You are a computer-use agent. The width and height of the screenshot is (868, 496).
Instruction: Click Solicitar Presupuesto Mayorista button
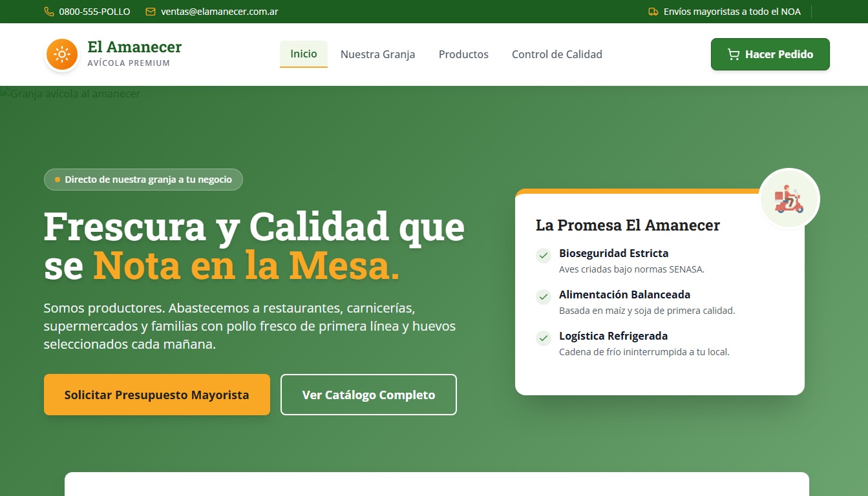[x=157, y=395]
